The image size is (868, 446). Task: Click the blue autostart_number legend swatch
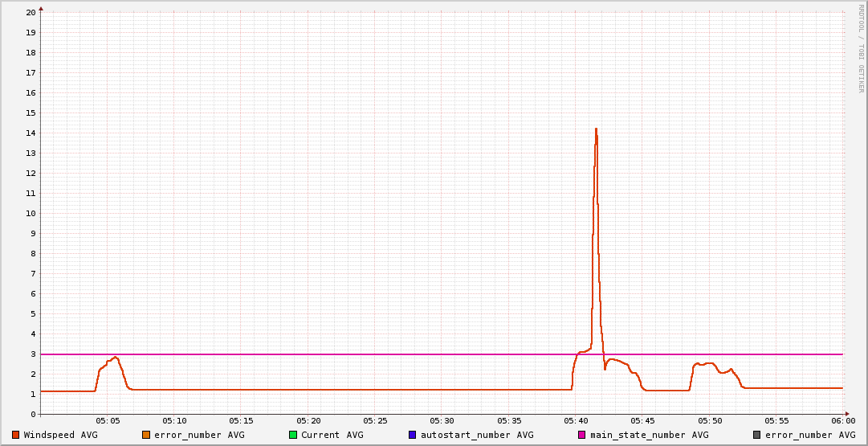point(412,435)
